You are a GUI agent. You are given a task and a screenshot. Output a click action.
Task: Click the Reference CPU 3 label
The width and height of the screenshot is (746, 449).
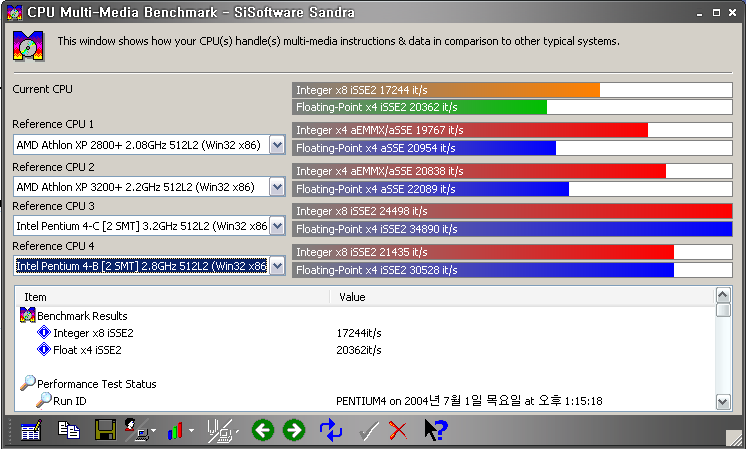(53, 206)
